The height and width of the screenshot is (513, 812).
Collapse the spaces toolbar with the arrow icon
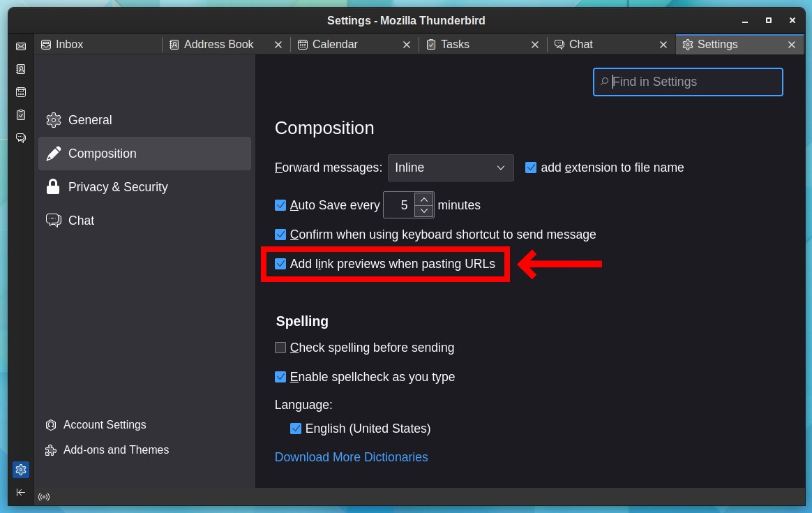[21, 492]
